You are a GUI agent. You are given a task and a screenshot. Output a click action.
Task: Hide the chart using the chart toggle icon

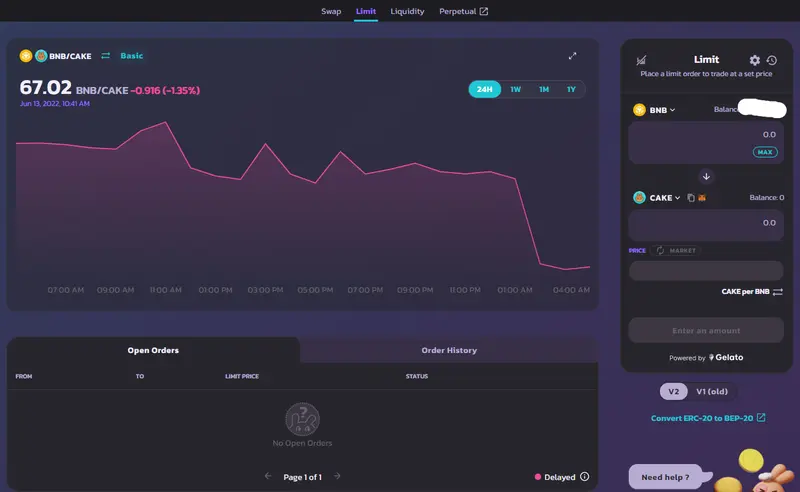pos(641,60)
